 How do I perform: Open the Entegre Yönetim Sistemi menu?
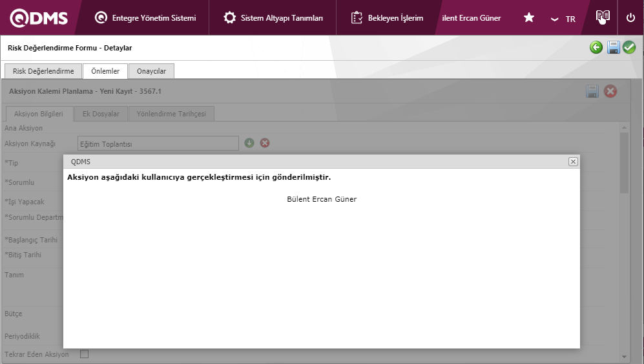pyautogui.click(x=145, y=18)
